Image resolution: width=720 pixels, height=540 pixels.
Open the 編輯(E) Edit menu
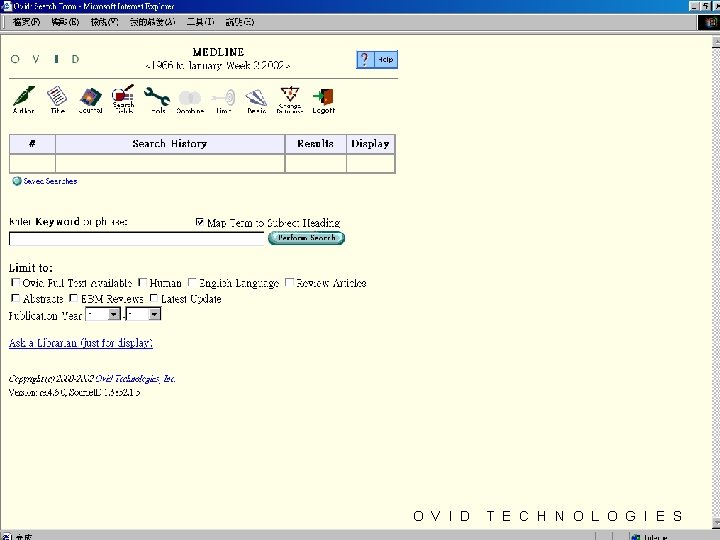65,22
